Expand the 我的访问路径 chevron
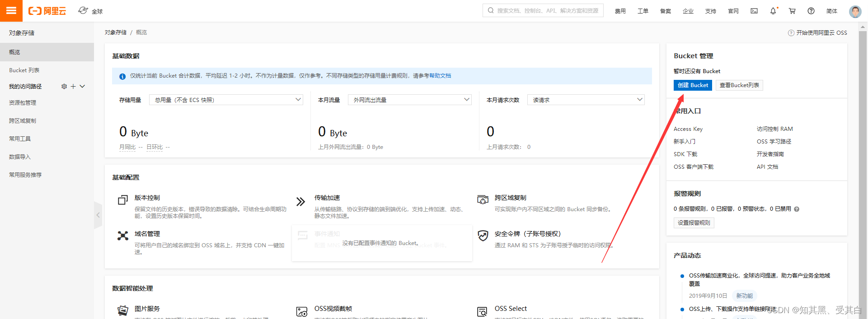Viewport: 868px width, 319px height. pos(82,86)
